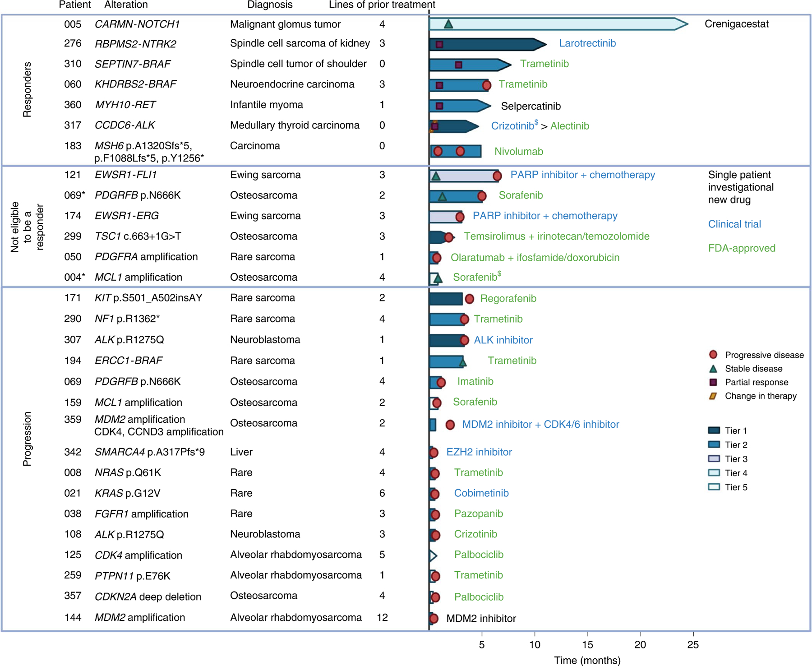Select the stable disease triangle in patient 004* row

pyautogui.click(x=438, y=278)
